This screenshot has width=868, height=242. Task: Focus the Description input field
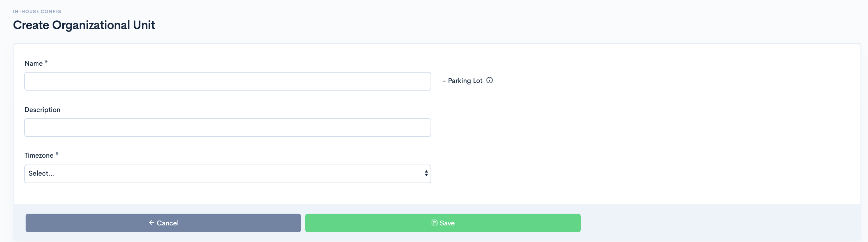pos(227,128)
